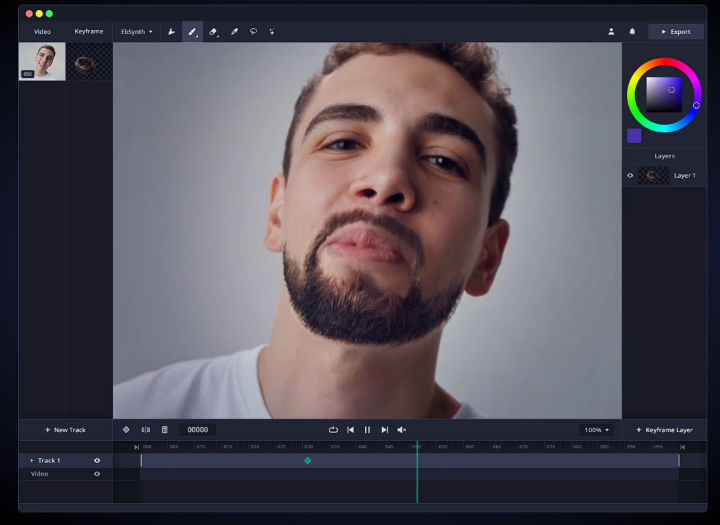Select the Brush tool in toolbar
Viewport: 720px width, 525px height.
[x=192, y=32]
